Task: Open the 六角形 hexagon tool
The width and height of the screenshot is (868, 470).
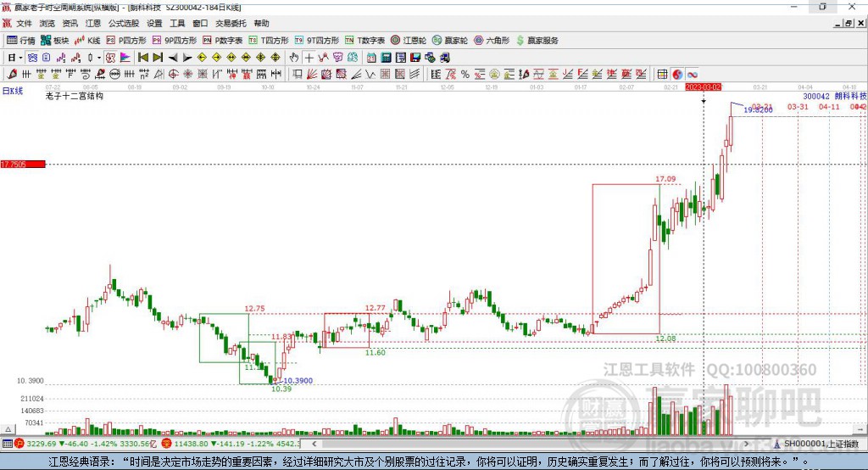Action: tap(491, 41)
